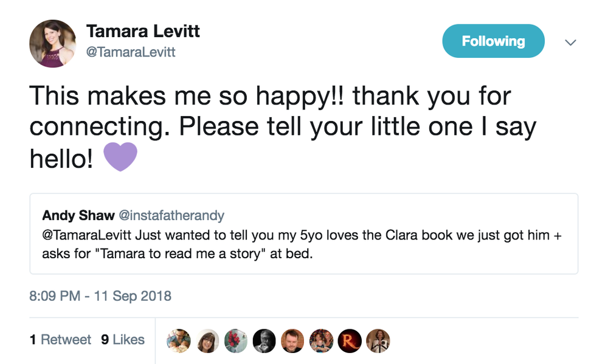Open the @instafatherandy handle
This screenshot has width=608, height=364.
point(171,215)
